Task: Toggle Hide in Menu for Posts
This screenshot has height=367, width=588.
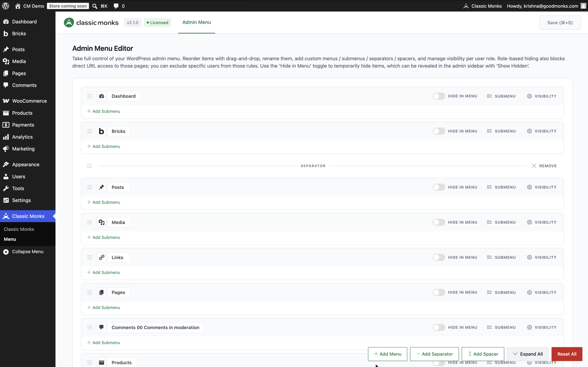Action: 439,187
